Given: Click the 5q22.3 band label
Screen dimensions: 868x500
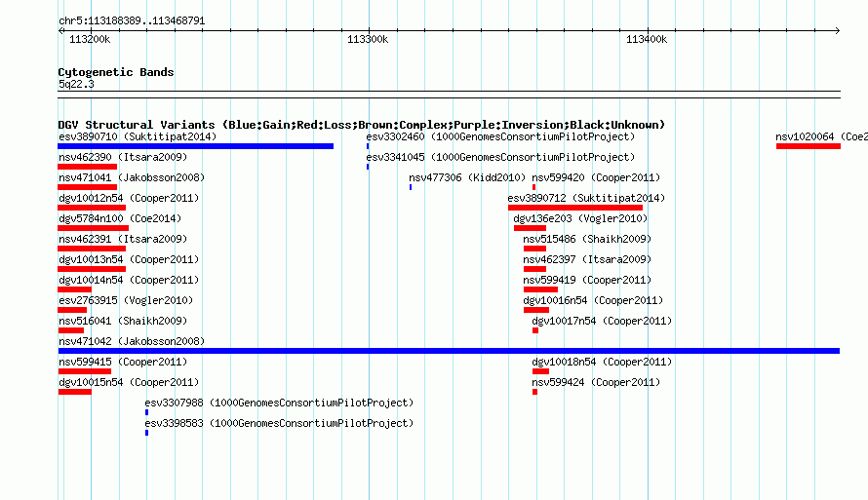Looking at the screenshot, I should [x=76, y=84].
